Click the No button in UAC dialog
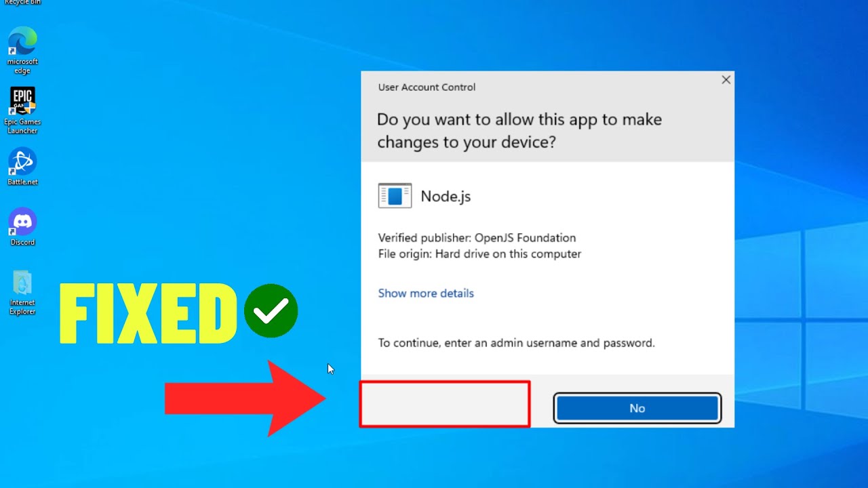868x488 pixels. 637,408
